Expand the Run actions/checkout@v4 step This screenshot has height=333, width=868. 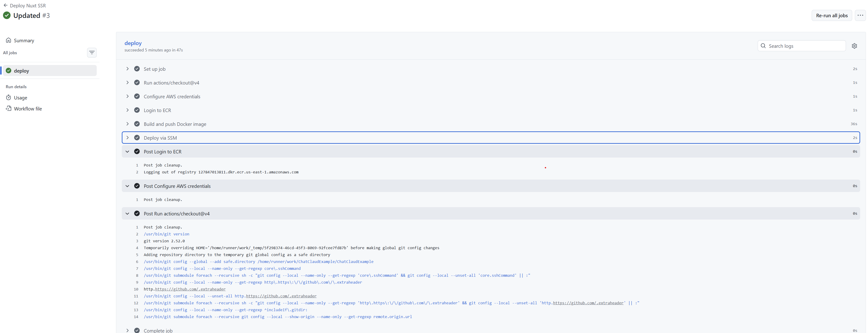click(127, 82)
